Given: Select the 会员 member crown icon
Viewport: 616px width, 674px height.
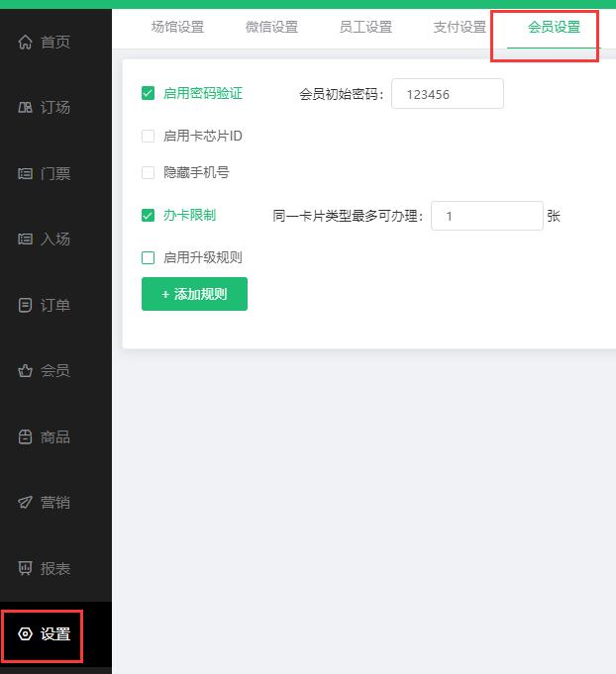Looking at the screenshot, I should [x=25, y=370].
